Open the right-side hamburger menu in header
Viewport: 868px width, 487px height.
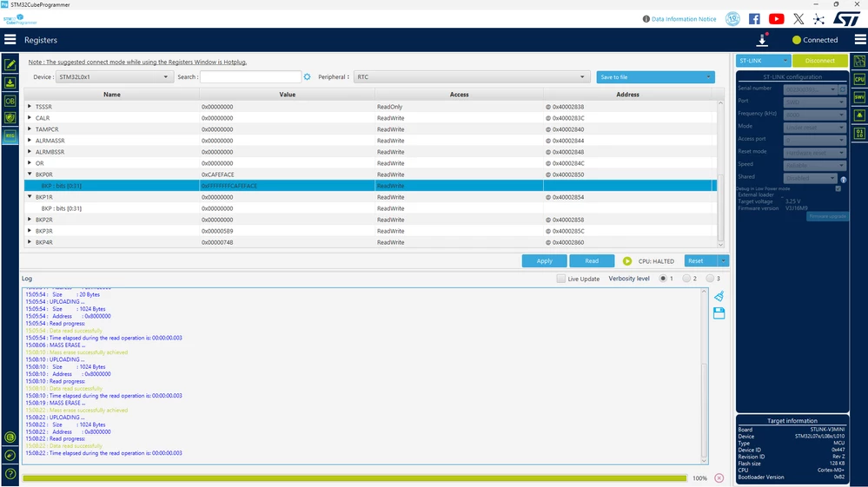[x=860, y=40]
